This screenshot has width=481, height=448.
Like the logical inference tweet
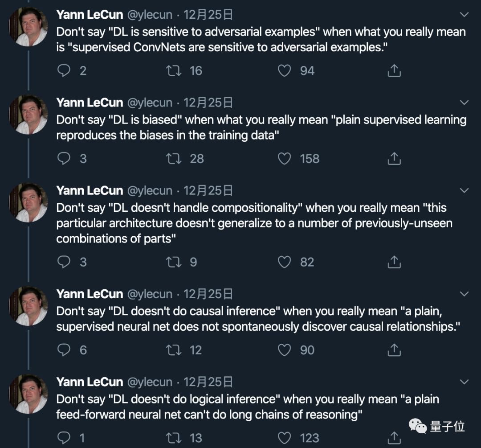(x=284, y=438)
